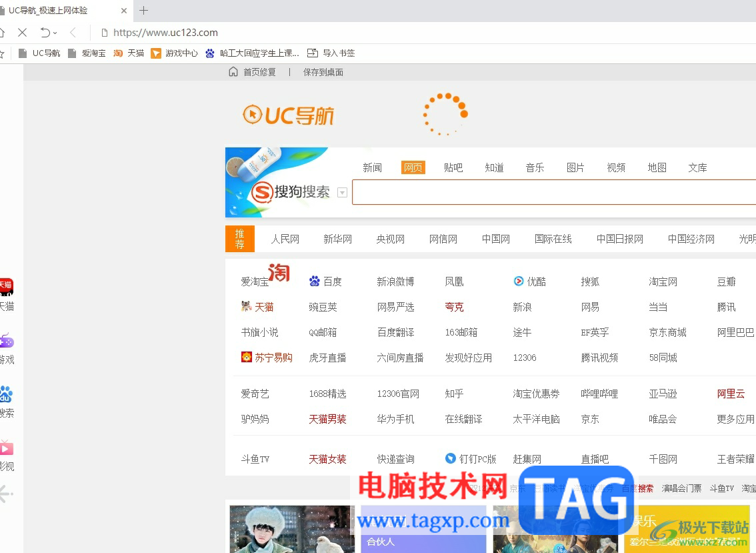This screenshot has width=756, height=553.
Task: Open the UC导航 bookmark
Action: tap(39, 53)
